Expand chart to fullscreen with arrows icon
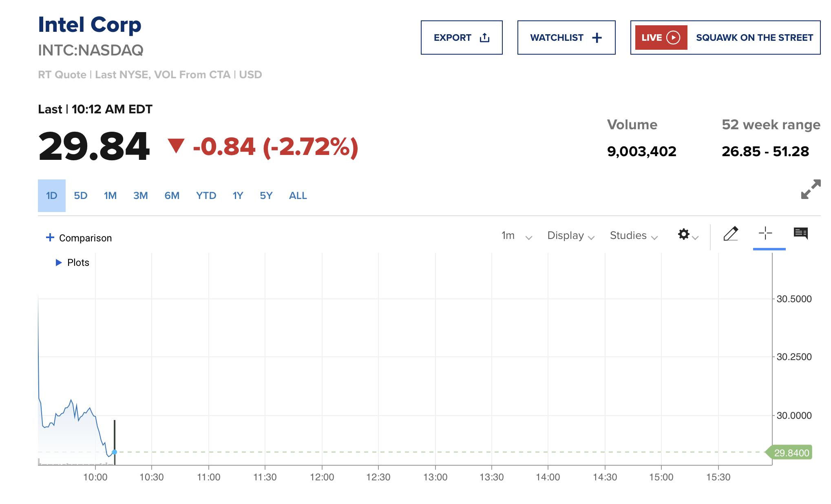Viewport: 831px width, 504px height. pos(810,190)
